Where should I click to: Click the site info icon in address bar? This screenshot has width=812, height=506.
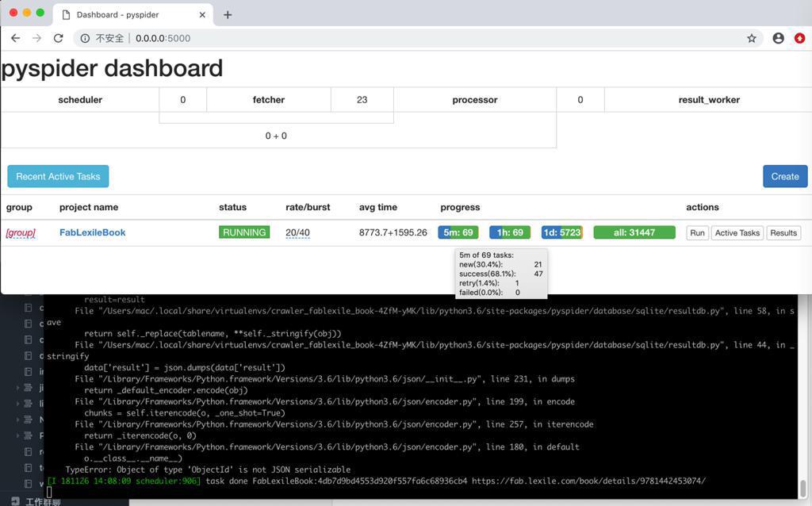[x=85, y=38]
